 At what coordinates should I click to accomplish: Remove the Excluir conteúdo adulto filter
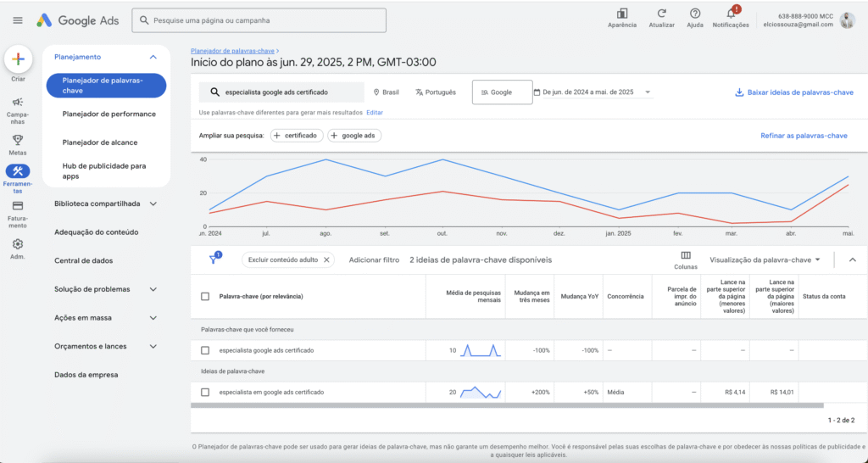(x=326, y=259)
